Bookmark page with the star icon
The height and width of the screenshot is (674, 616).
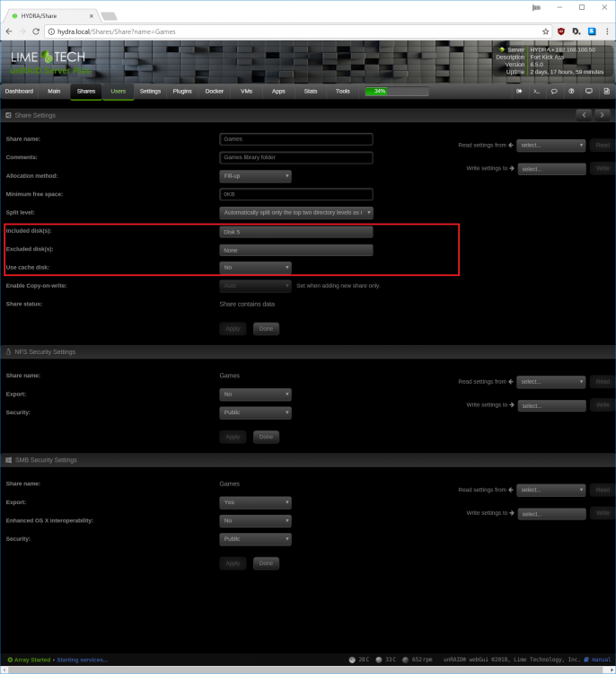(546, 31)
